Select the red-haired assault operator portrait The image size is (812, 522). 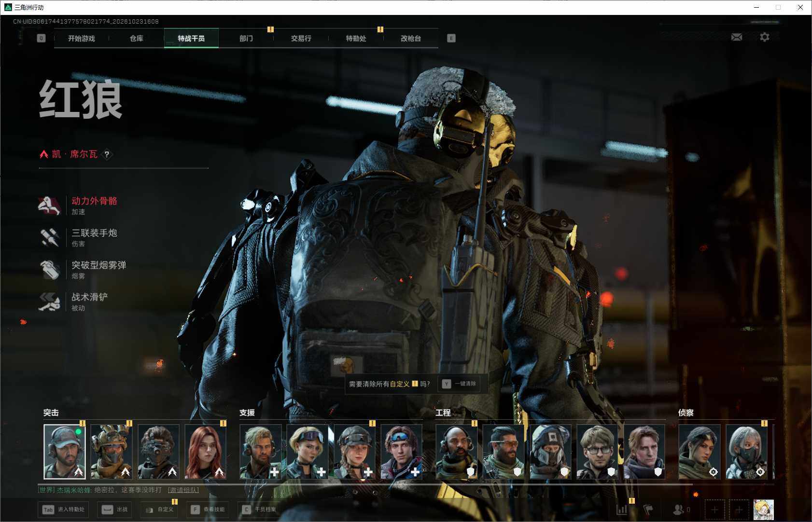[206, 452]
